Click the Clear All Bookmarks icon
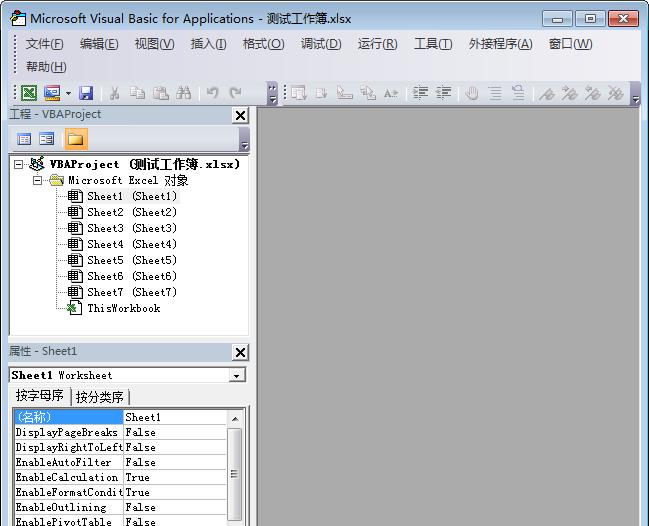 coord(615,93)
